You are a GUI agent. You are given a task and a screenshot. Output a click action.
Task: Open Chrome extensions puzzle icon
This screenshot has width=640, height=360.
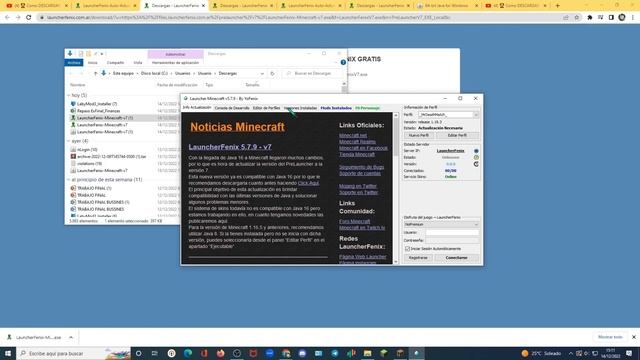(x=590, y=18)
